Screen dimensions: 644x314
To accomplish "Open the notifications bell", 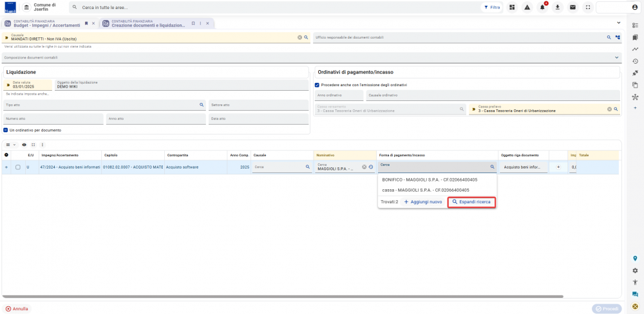I will [x=542, y=7].
